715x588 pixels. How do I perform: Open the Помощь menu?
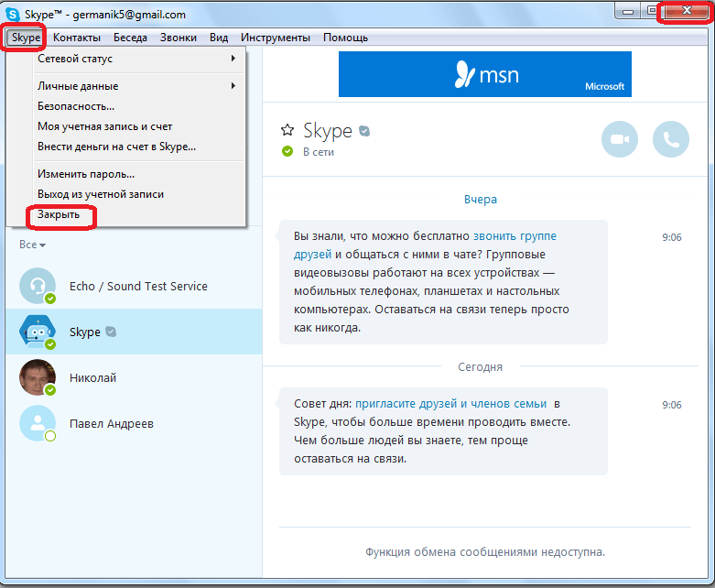tap(346, 38)
